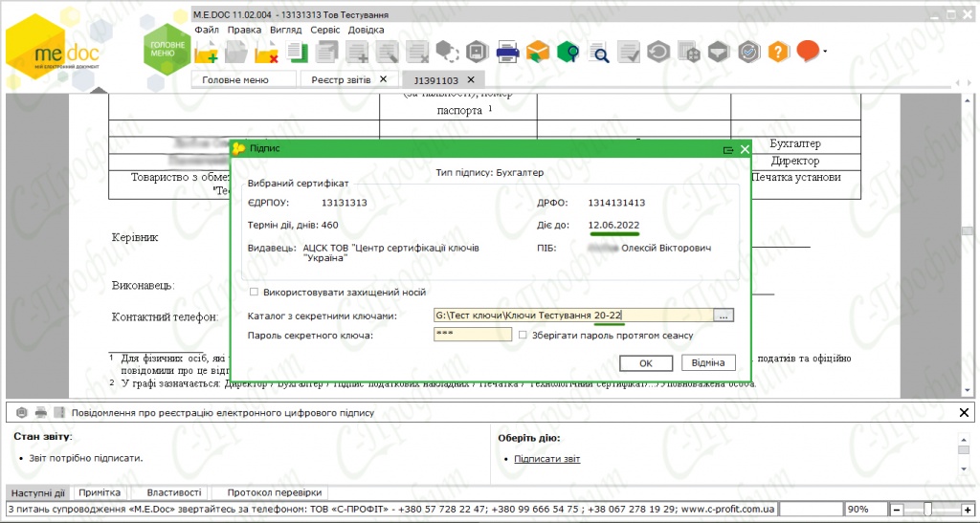Viewport: 980px width, 523px height.
Task: Move the zoom slider handle in status bar
Action: click(x=927, y=510)
